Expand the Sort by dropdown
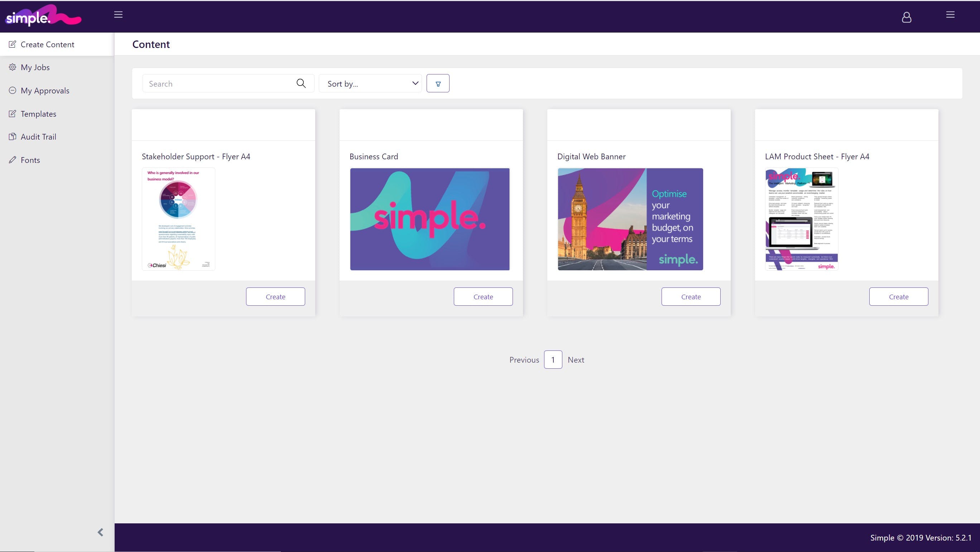The height and width of the screenshot is (552, 980). (x=370, y=84)
